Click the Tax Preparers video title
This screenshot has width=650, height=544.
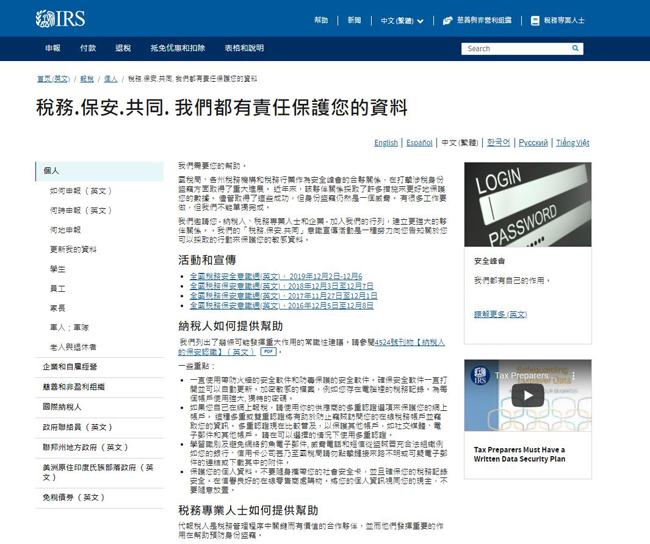click(x=521, y=376)
